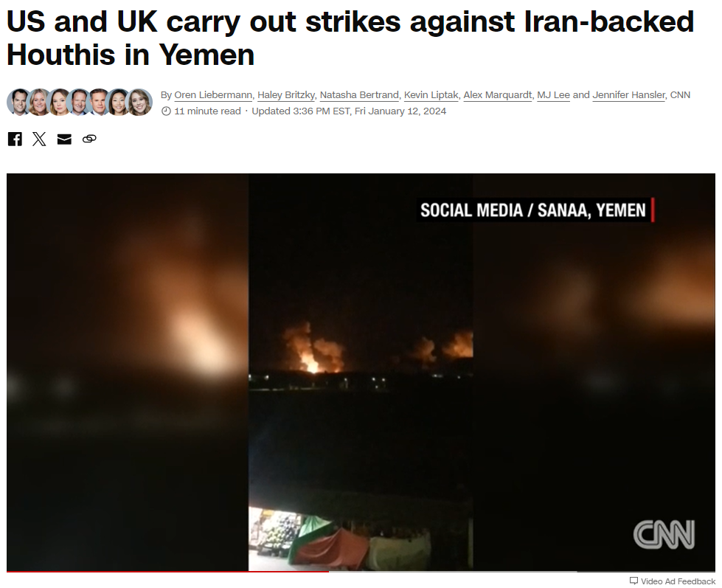Share article on Facebook
Viewport: 722px width, 588px height.
pyautogui.click(x=15, y=139)
